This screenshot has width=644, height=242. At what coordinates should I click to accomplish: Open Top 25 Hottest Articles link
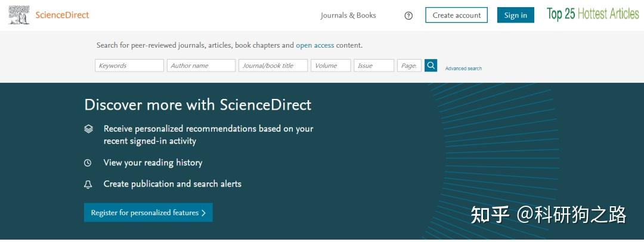[x=593, y=15]
